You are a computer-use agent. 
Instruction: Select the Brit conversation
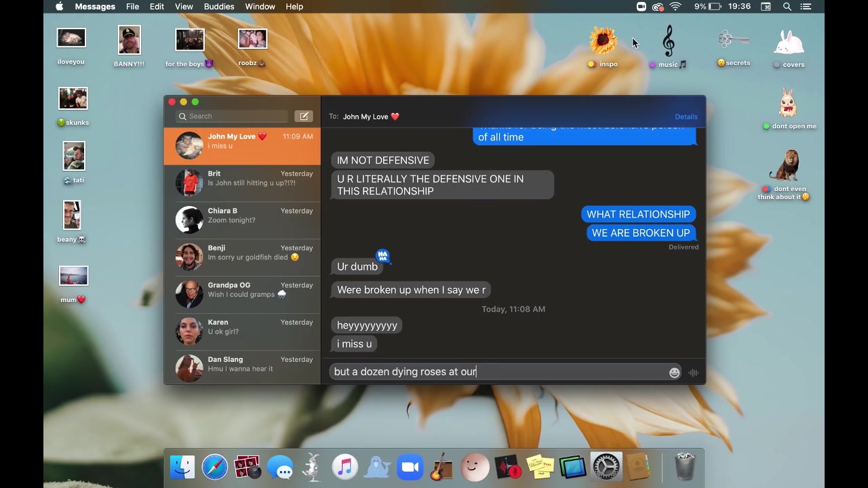coord(242,183)
